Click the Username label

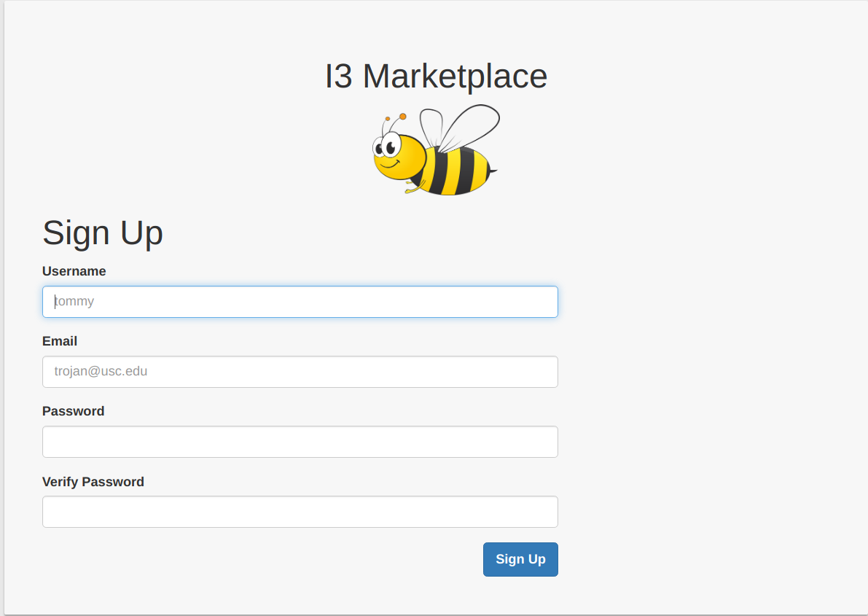[x=74, y=271]
